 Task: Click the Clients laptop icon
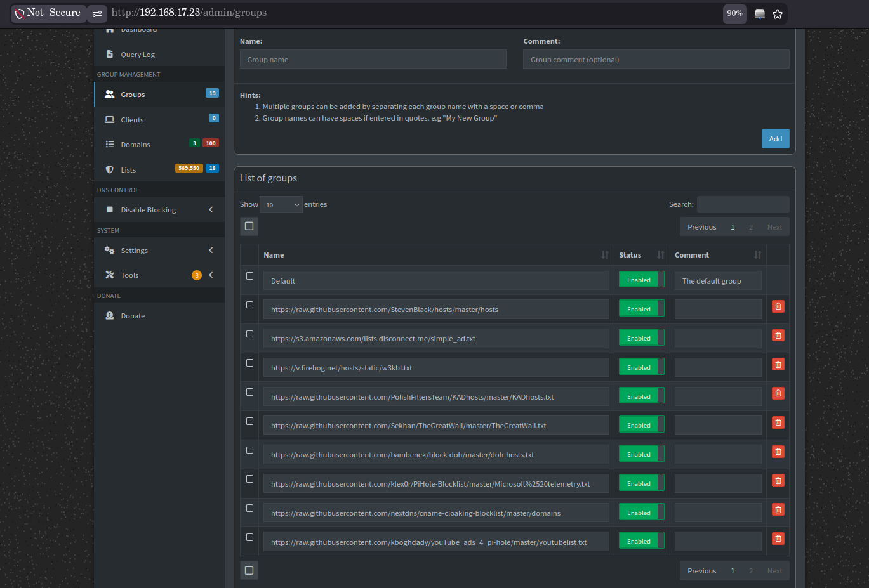click(110, 120)
